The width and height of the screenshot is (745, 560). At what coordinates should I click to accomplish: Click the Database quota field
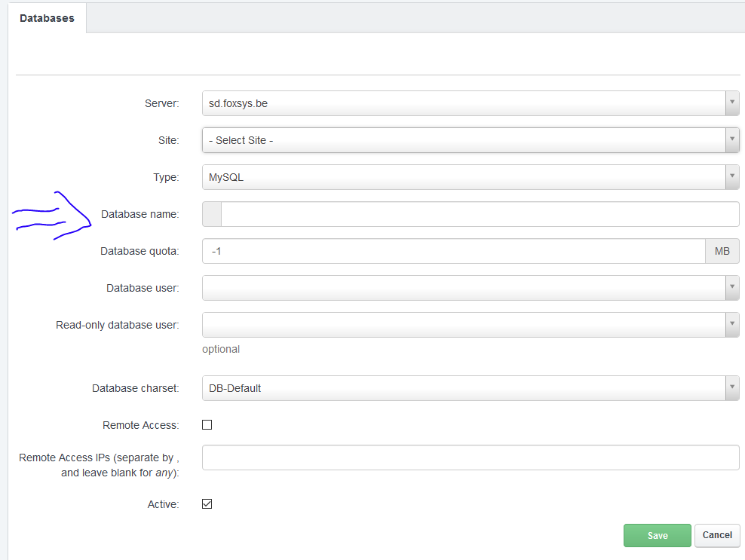click(x=453, y=251)
